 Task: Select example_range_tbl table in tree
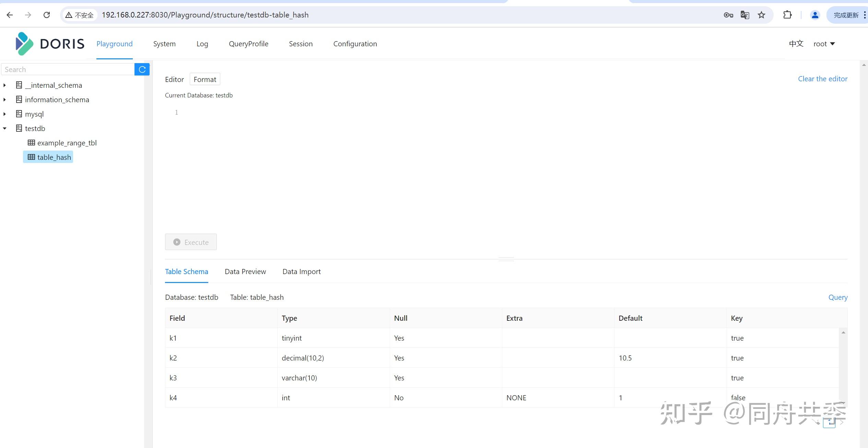tap(67, 143)
